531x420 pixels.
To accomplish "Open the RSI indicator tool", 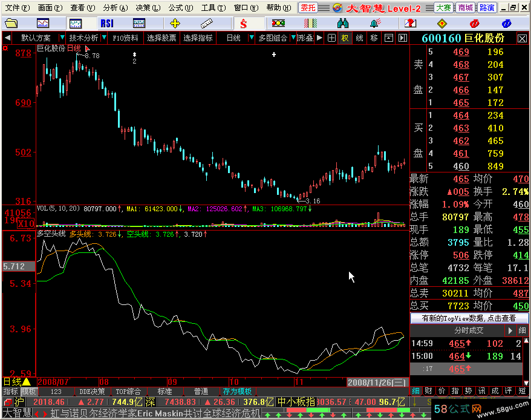I will (x=107, y=24).
